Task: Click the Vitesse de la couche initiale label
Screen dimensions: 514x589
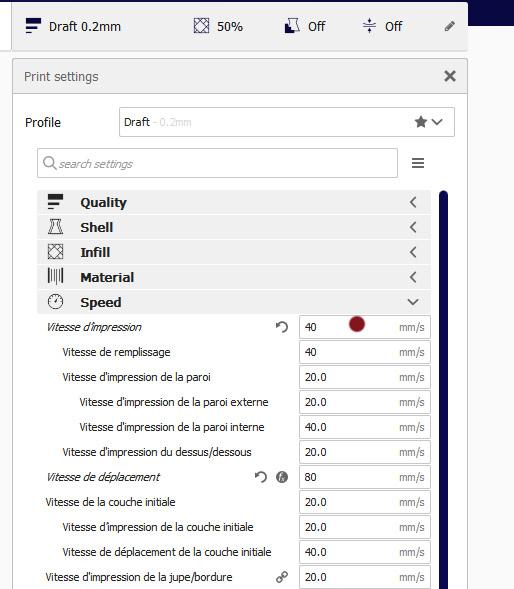Action: click(110, 502)
